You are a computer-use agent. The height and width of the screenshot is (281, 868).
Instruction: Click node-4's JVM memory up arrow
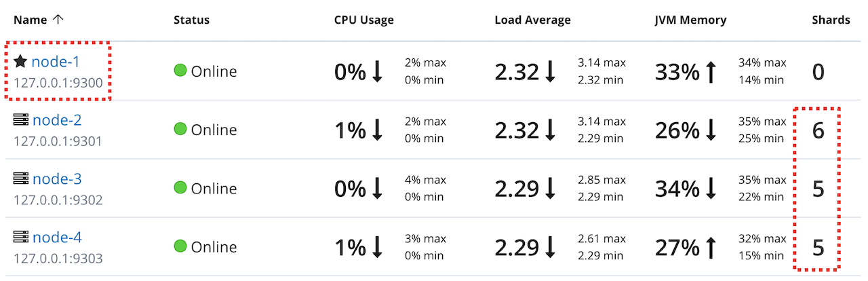[x=711, y=246]
